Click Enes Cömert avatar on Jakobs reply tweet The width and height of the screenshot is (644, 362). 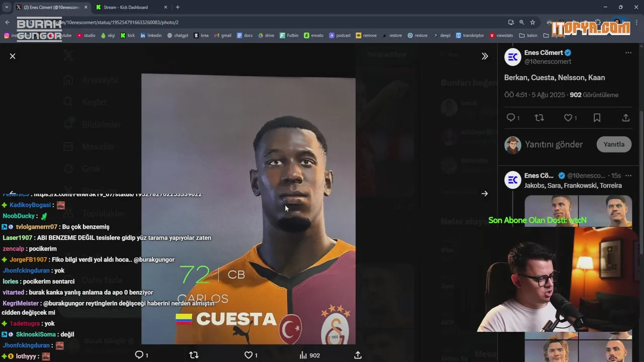[513, 180]
